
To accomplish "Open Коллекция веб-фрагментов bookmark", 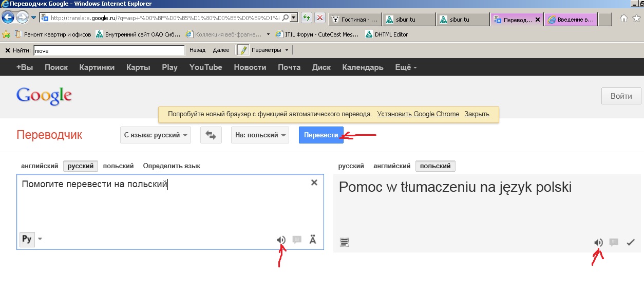I will [x=223, y=34].
